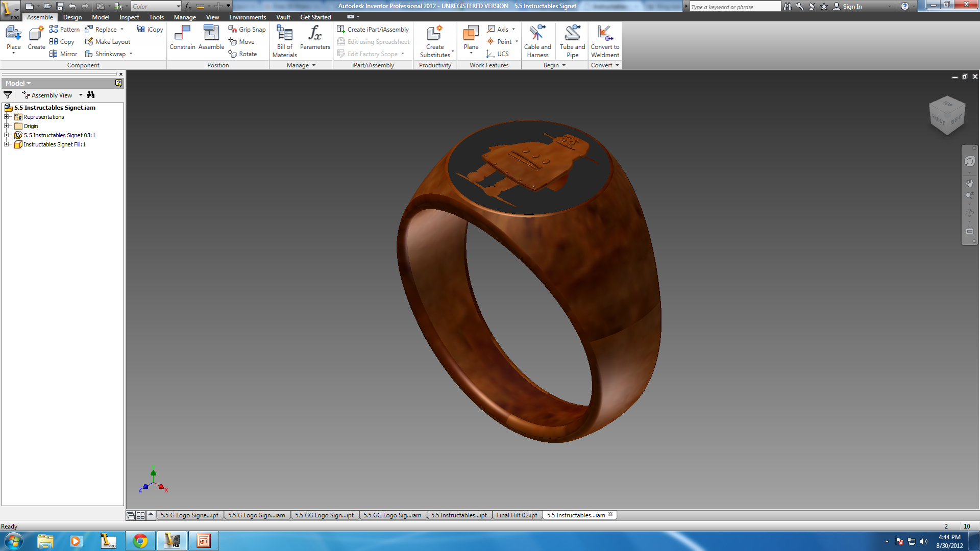Expand the Begin panel dropdown

tap(555, 65)
